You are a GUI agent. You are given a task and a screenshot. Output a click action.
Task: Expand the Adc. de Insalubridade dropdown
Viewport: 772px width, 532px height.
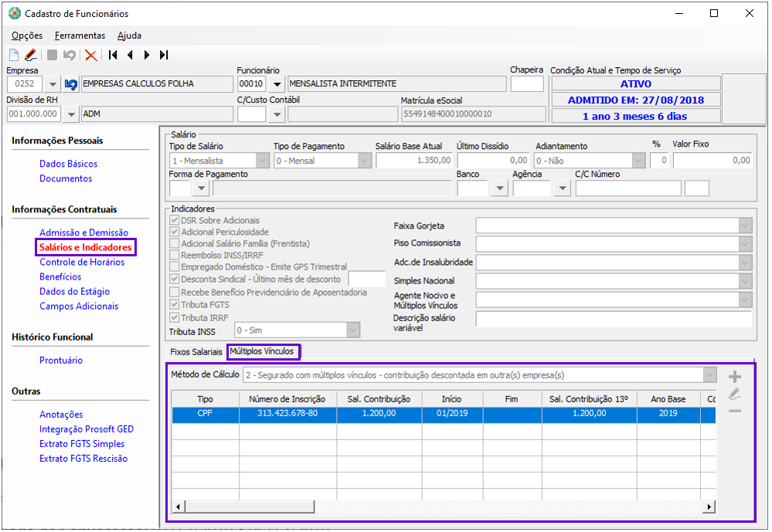[x=746, y=263]
